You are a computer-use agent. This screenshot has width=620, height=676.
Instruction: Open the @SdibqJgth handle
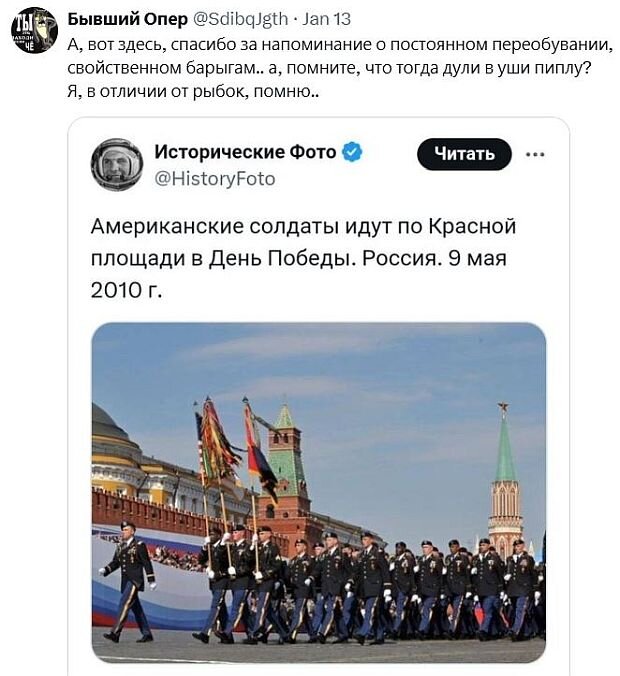pos(240,19)
